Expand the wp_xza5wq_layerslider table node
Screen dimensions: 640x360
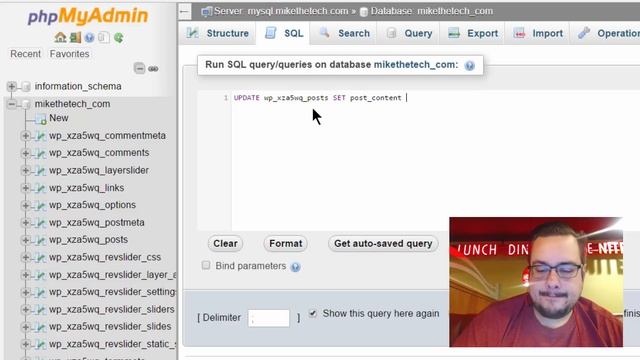tap(25, 170)
